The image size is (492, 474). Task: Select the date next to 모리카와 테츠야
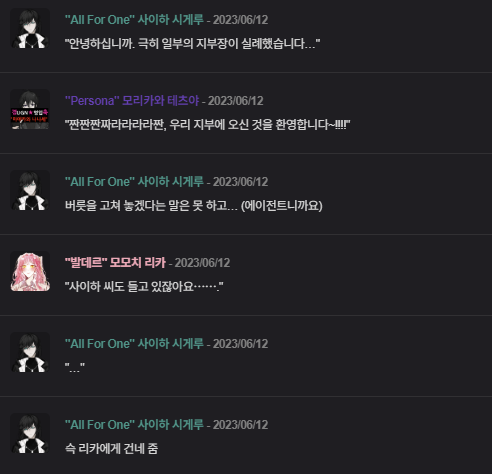point(236,101)
